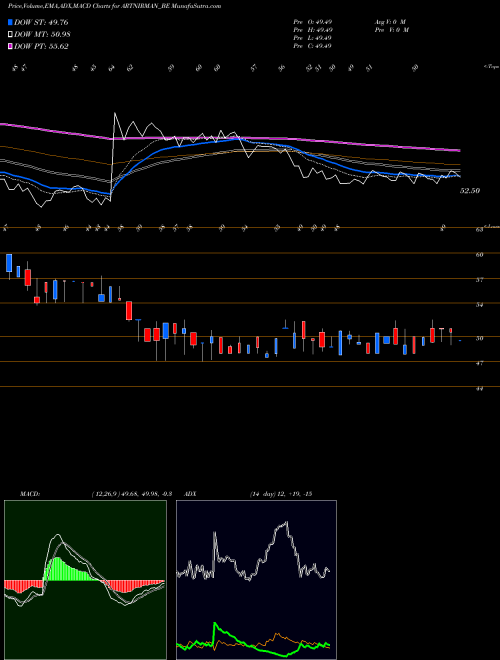Viewport: 500px width, 660px height.
Task: Click the 50 price axis label
Action: pyautogui.click(x=479, y=338)
